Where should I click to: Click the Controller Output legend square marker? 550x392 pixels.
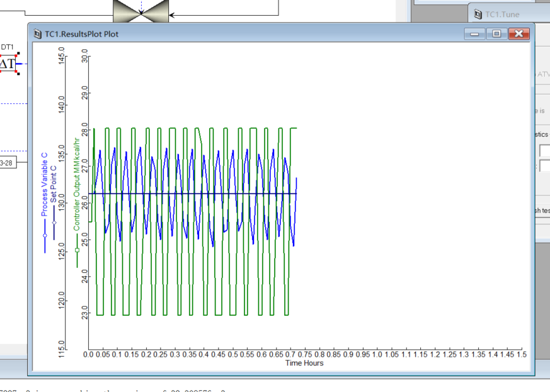coord(77,250)
